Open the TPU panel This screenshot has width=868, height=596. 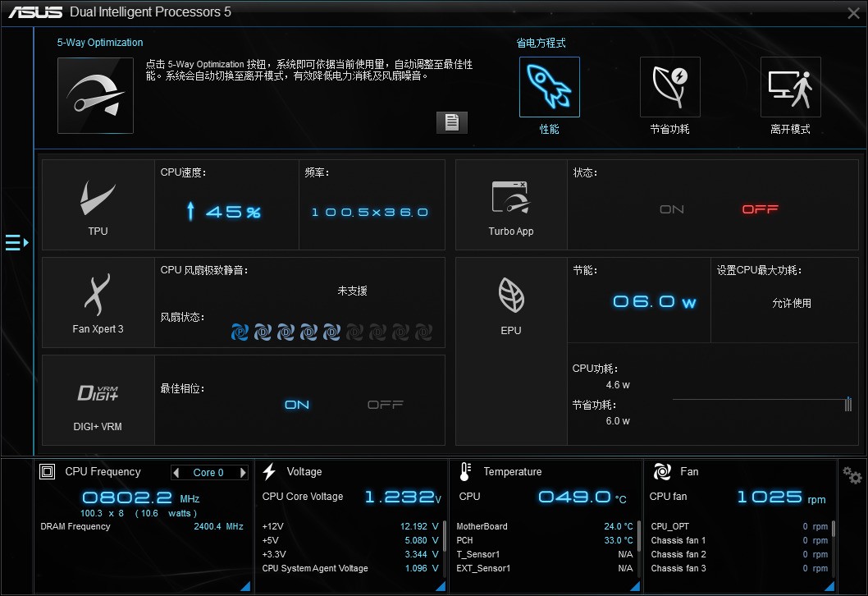(x=98, y=205)
